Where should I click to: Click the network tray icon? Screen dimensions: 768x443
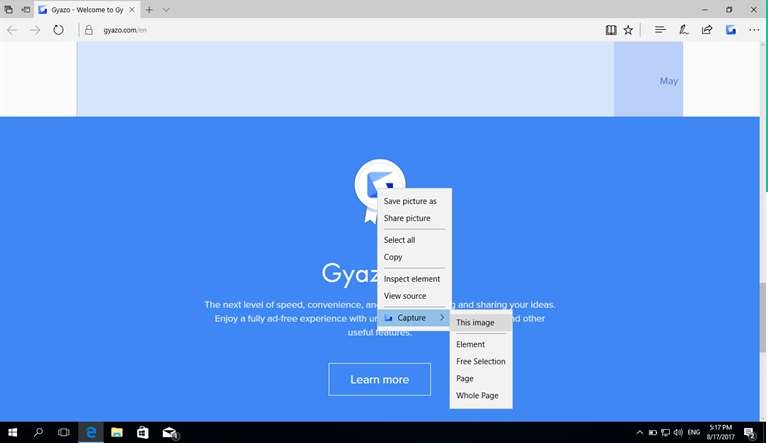(x=665, y=432)
